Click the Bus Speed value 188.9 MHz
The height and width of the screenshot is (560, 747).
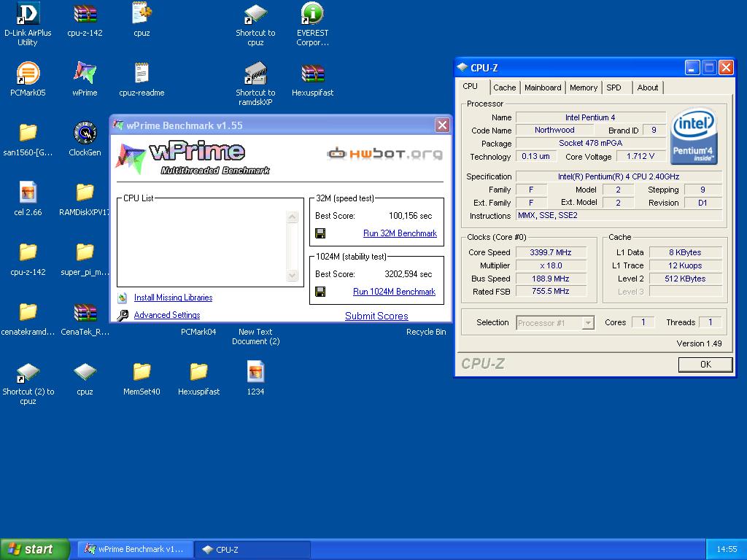pyautogui.click(x=551, y=279)
